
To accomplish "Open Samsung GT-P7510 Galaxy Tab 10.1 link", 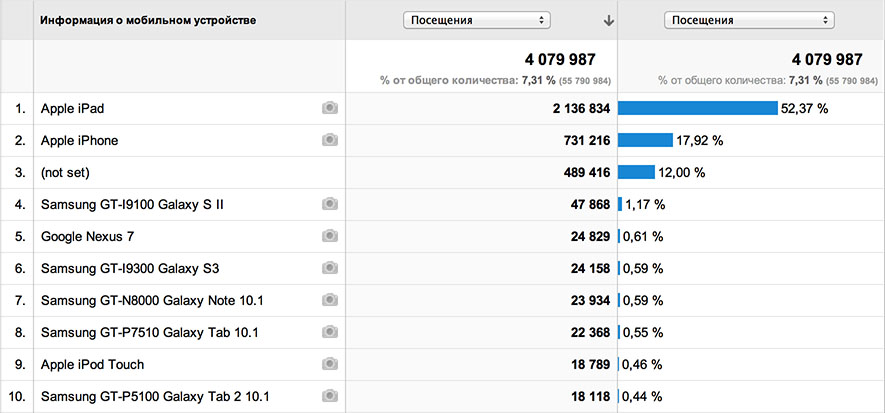I will pos(150,333).
